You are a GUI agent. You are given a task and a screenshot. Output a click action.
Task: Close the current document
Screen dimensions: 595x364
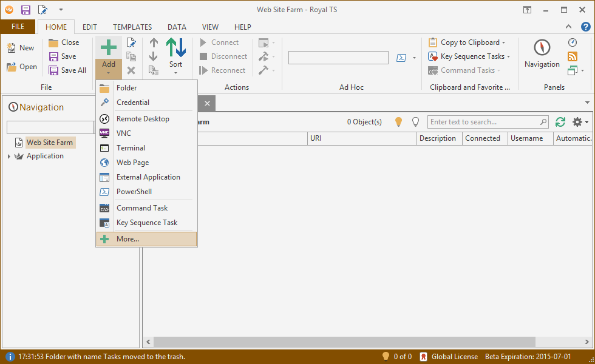64,42
